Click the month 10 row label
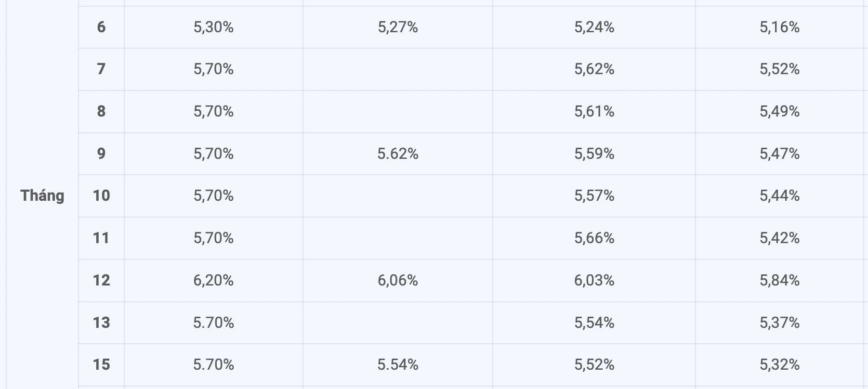 pyautogui.click(x=101, y=195)
